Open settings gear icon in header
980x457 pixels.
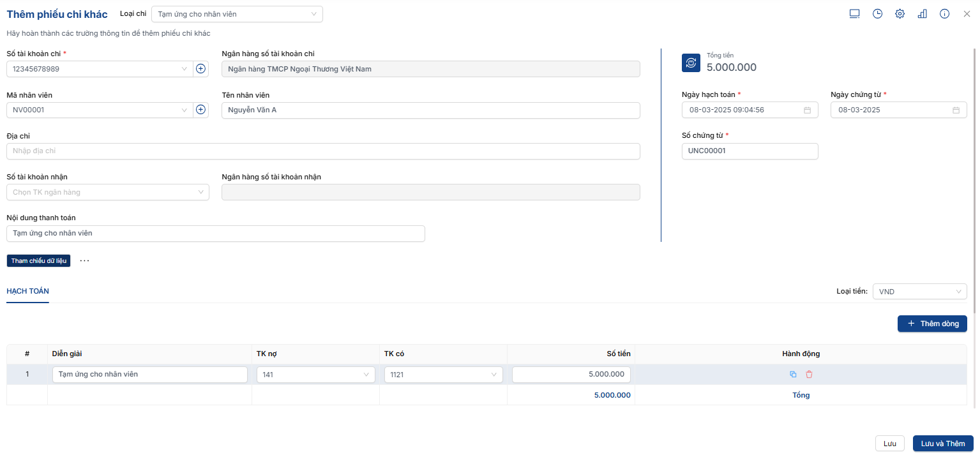coord(900,14)
